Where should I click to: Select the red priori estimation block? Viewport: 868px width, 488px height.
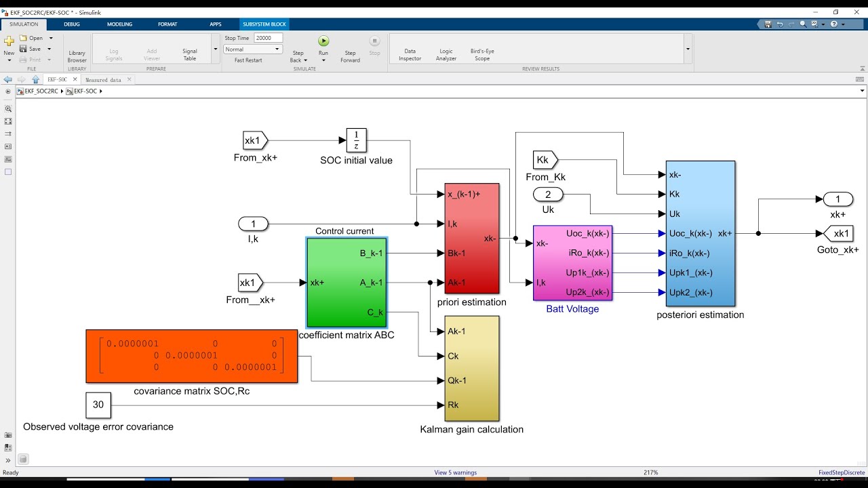point(472,239)
